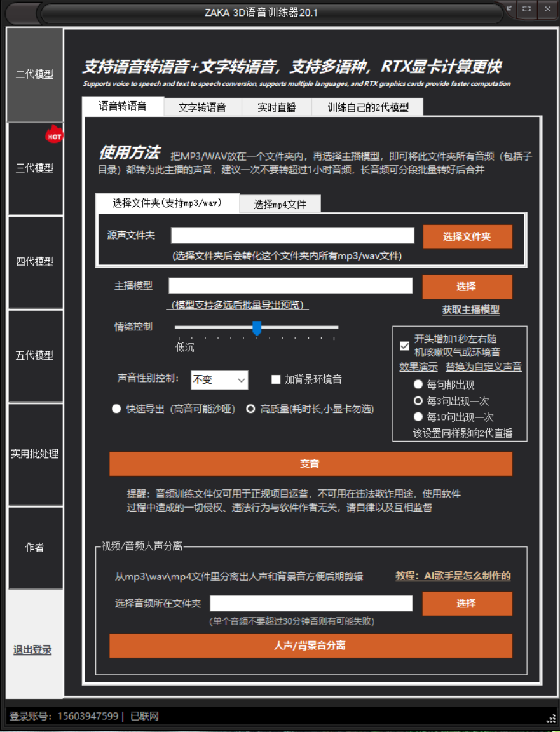Switch to the 文字转语音 tab

[x=202, y=107]
